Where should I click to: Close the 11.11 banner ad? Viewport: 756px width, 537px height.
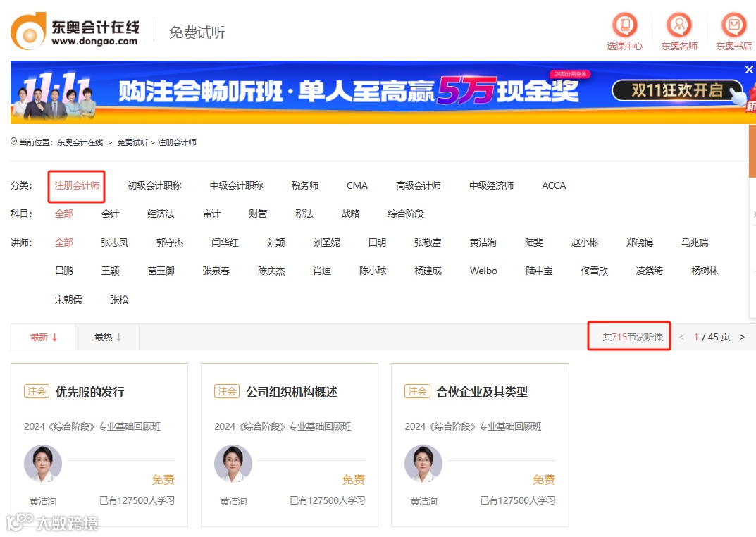(x=749, y=69)
